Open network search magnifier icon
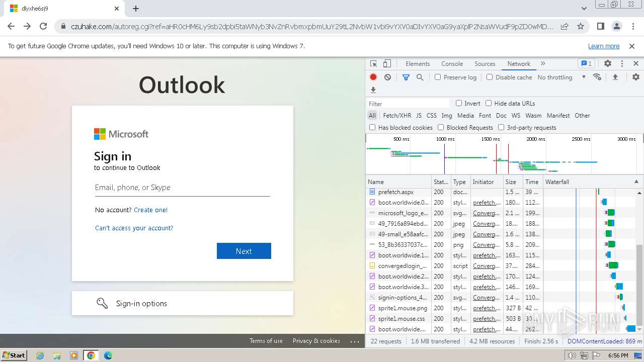This screenshot has height=362, width=644. coord(420,77)
